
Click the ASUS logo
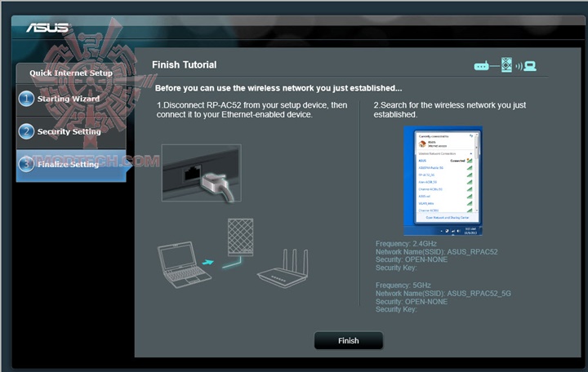pos(48,28)
